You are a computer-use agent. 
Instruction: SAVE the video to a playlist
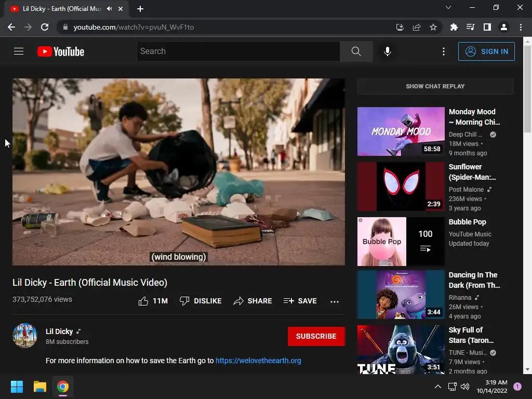pyautogui.click(x=300, y=301)
